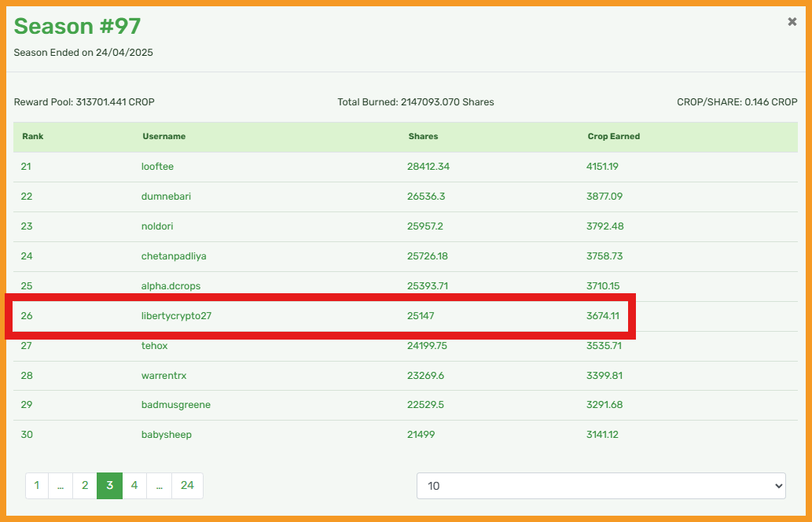Select username badmusgreene
This screenshot has width=812, height=522.
176,405
